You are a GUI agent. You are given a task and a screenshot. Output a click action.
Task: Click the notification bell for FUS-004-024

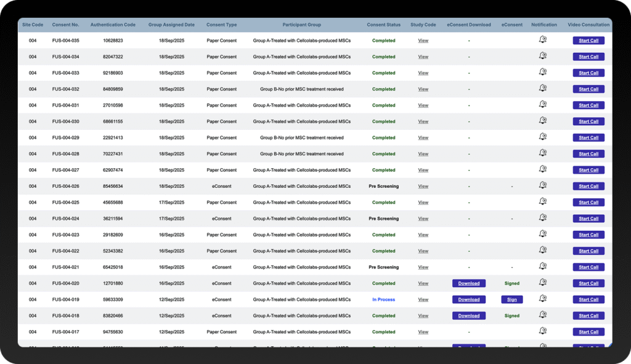(543, 218)
